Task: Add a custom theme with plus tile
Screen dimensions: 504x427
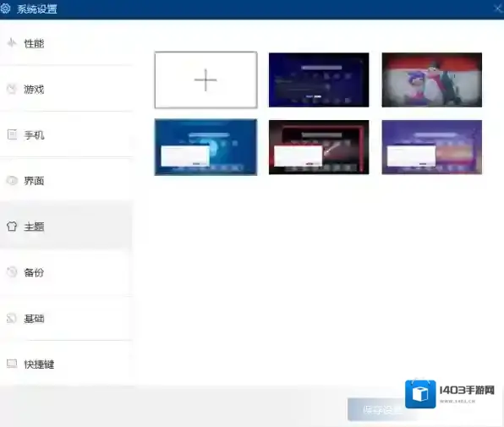Action: coord(205,79)
